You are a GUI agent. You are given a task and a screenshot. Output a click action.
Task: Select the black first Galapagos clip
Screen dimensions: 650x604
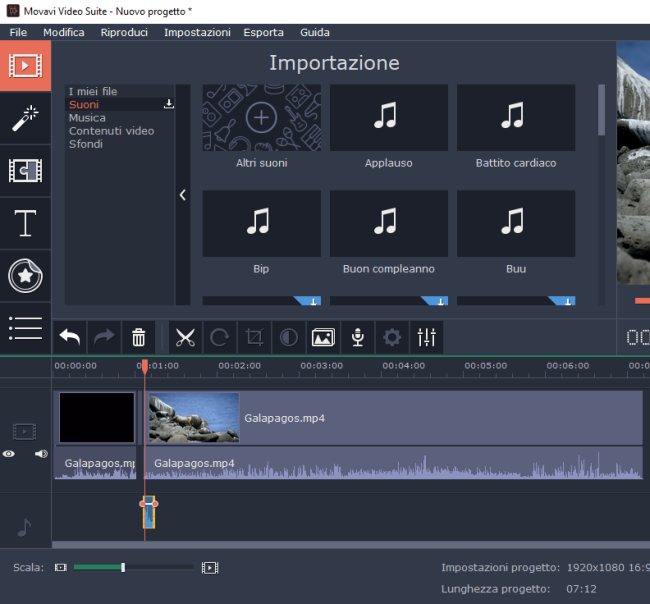(x=97, y=418)
